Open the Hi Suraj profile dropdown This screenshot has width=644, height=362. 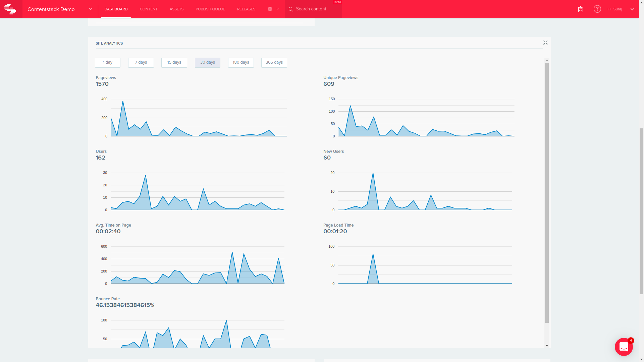coord(617,9)
